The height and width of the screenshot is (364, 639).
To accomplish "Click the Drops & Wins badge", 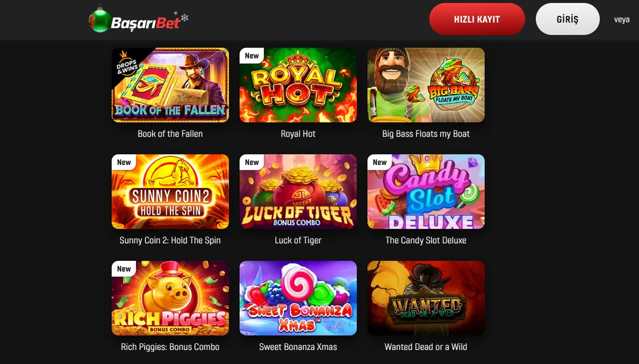I will [x=126, y=64].
